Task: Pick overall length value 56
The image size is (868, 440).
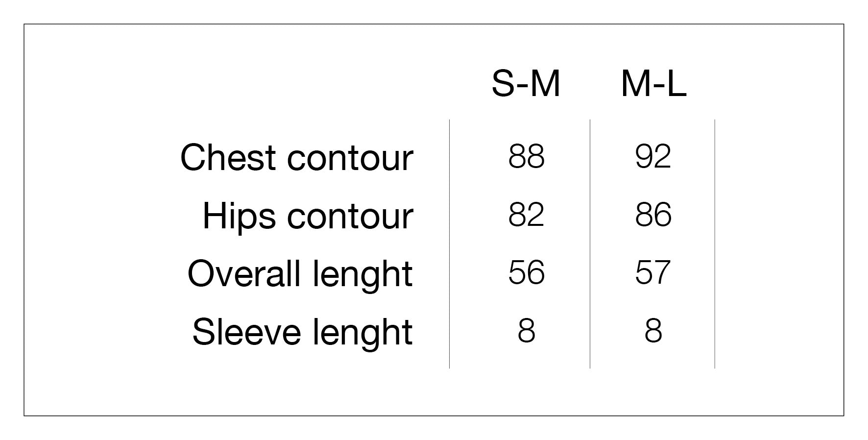Action: (526, 272)
